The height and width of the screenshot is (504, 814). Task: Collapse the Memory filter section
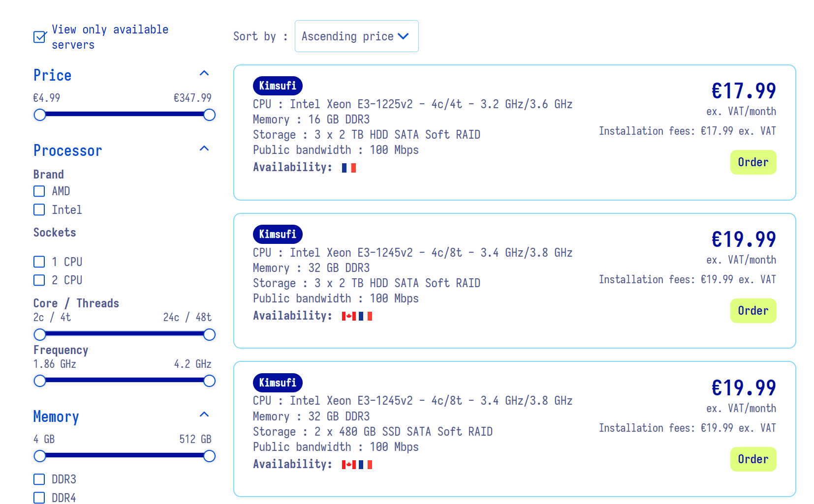[x=204, y=415]
